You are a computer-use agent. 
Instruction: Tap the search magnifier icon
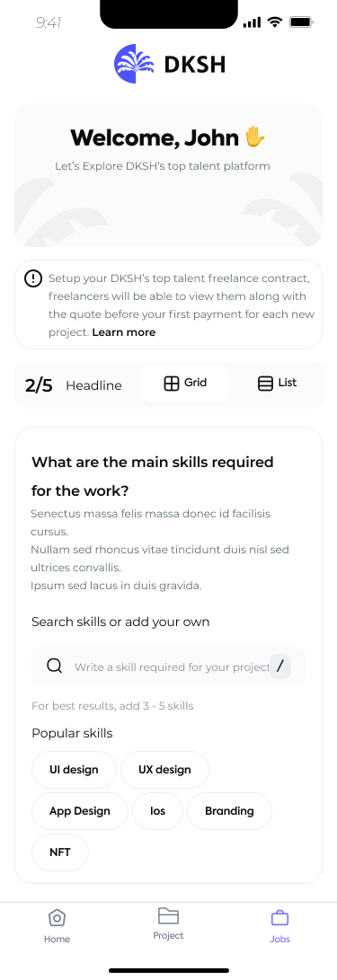pos(55,667)
